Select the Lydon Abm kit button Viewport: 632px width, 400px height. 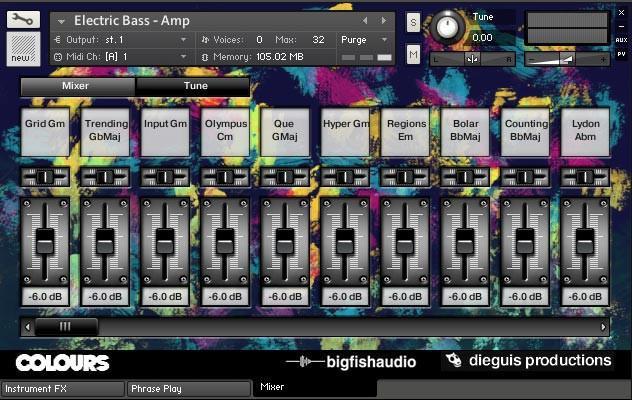pos(585,132)
